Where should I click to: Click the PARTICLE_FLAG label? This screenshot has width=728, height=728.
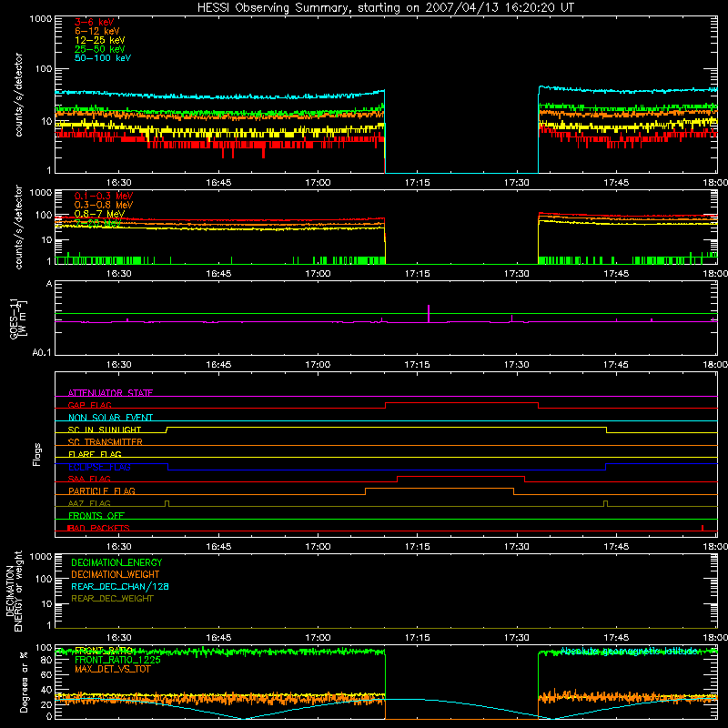(x=102, y=490)
